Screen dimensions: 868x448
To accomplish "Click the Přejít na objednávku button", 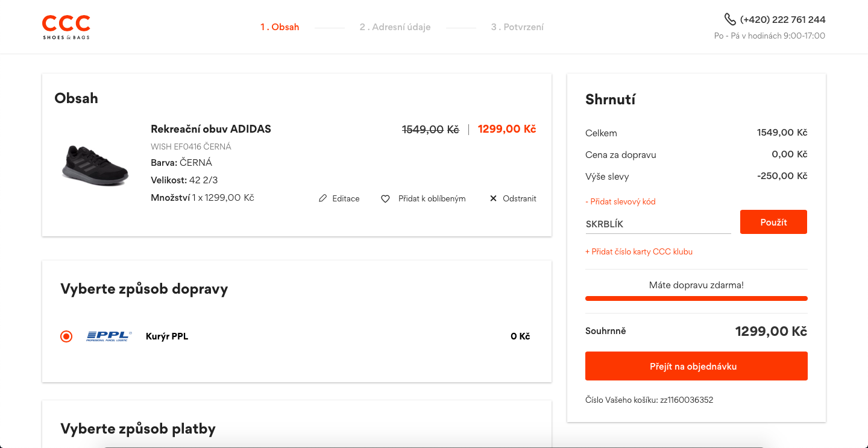I will pyautogui.click(x=696, y=366).
